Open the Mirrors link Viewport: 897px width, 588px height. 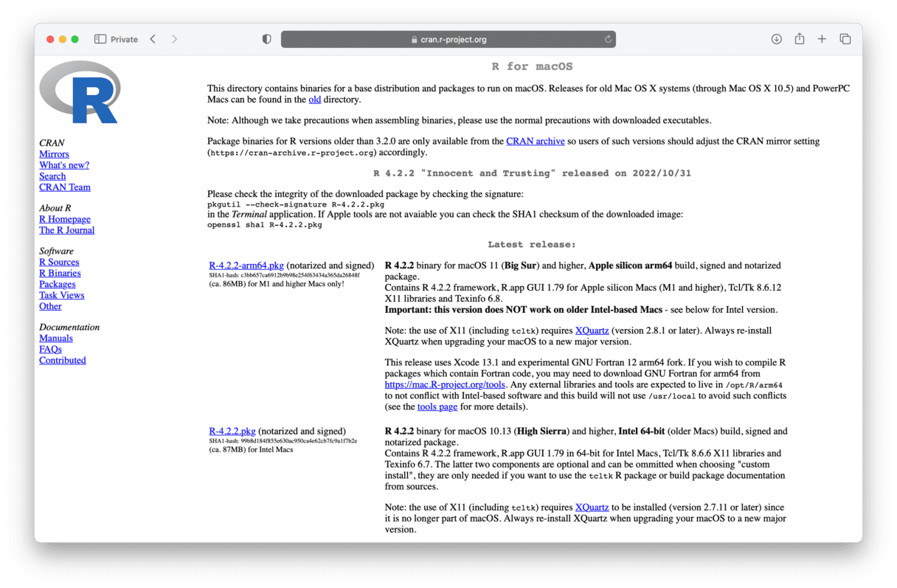(x=54, y=154)
